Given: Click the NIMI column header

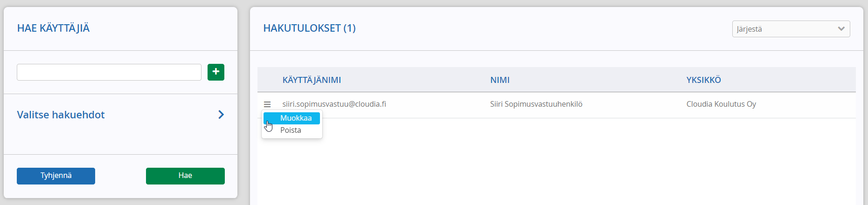Looking at the screenshot, I should pos(500,80).
